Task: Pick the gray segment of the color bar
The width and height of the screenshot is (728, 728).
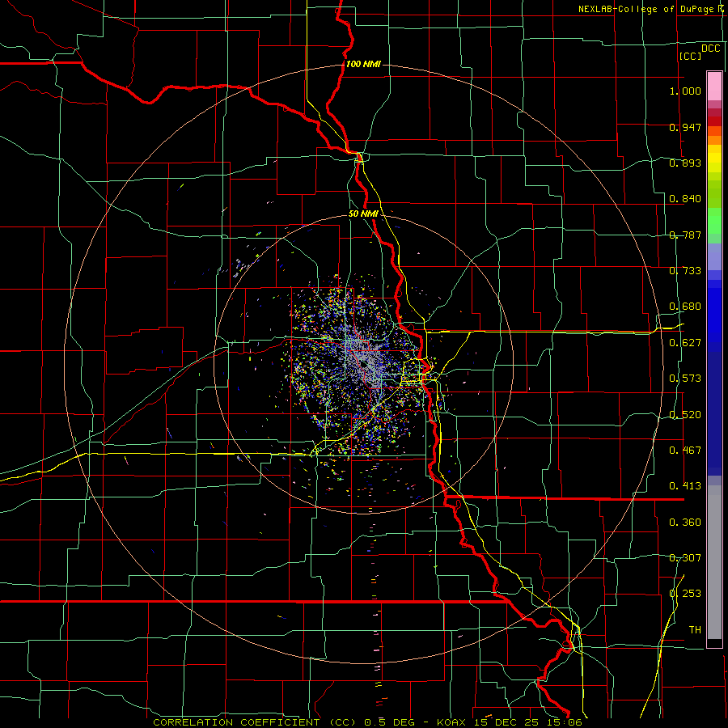Action: (x=714, y=562)
